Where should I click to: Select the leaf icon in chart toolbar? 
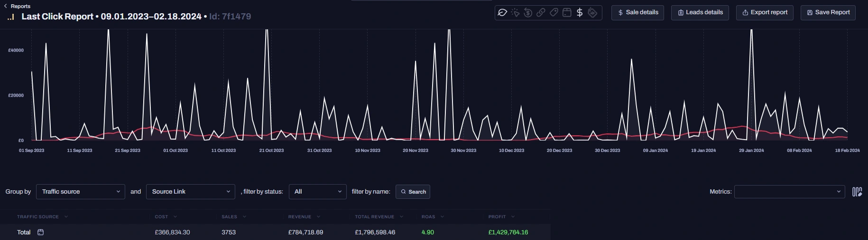coord(502,13)
